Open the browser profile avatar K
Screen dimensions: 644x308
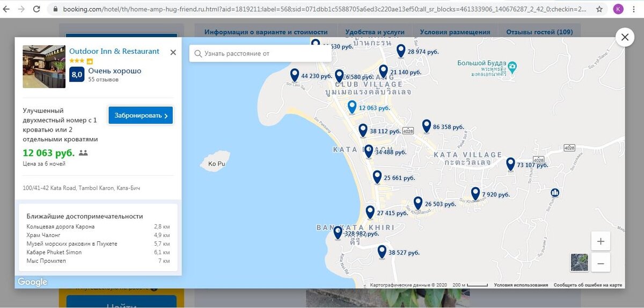click(x=618, y=9)
